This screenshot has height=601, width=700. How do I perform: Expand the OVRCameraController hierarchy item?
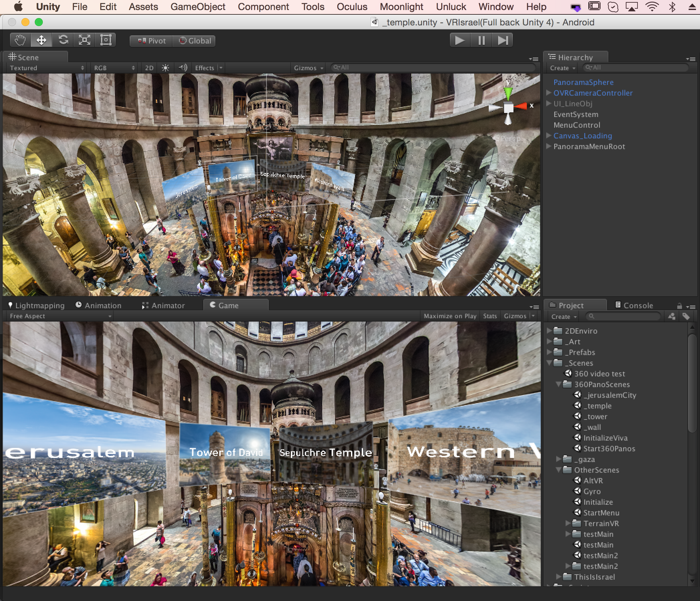tap(549, 93)
